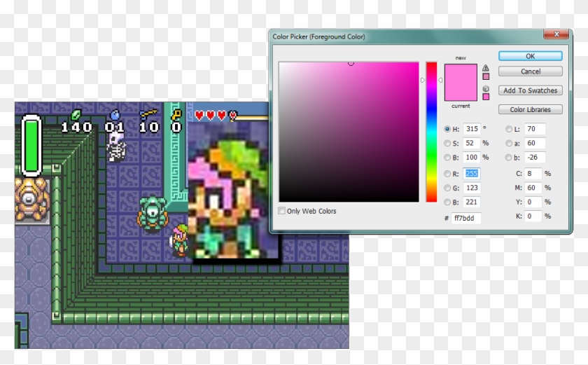Click the vertical hue spectrum slider
This screenshot has width=588, height=365.
(x=431, y=132)
